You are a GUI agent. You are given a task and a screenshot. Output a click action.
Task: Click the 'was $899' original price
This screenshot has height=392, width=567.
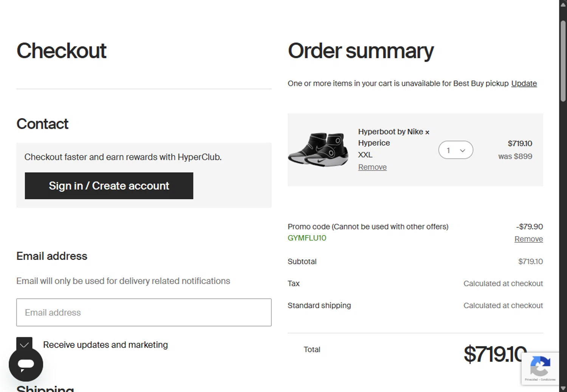point(515,156)
